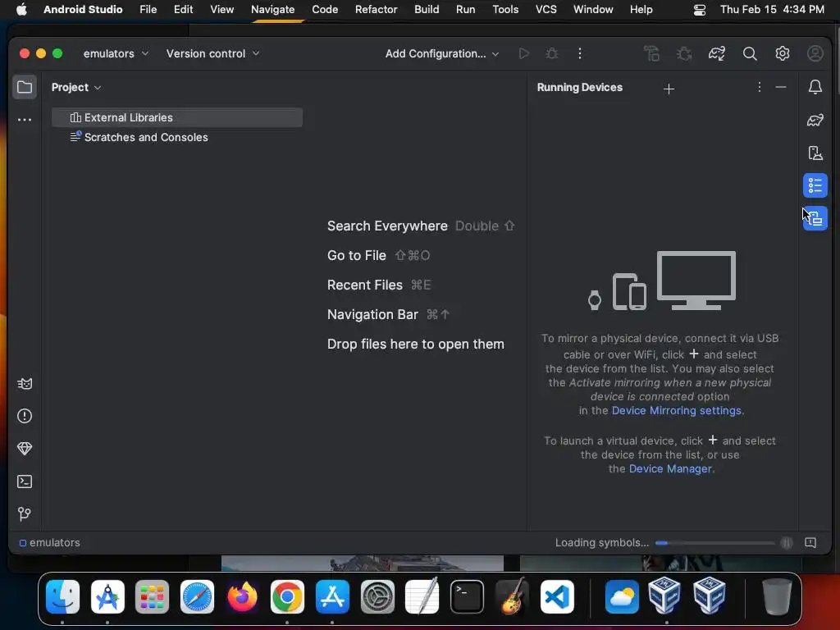Open the Device Manager link
This screenshot has height=630, width=840.
point(670,468)
